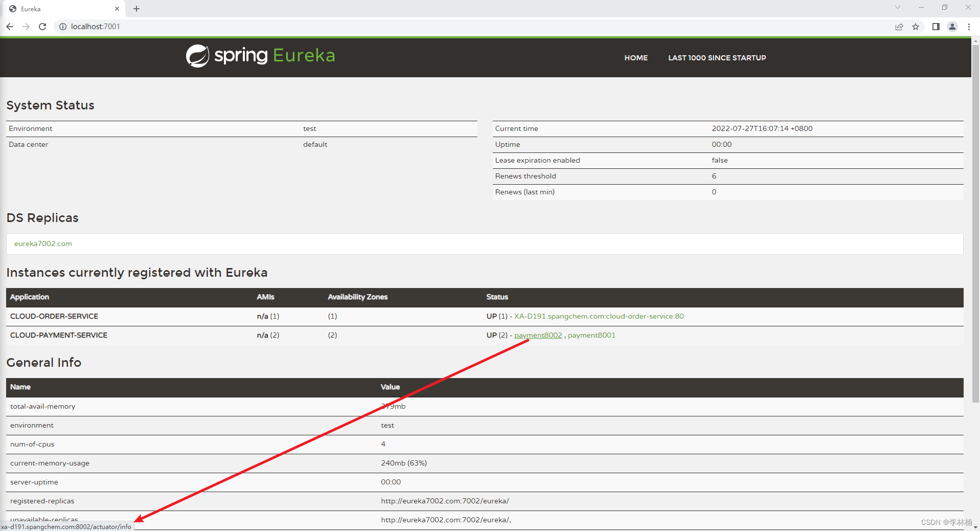980x531 pixels.
Task: Go back with the browser back arrow
Action: coord(10,27)
